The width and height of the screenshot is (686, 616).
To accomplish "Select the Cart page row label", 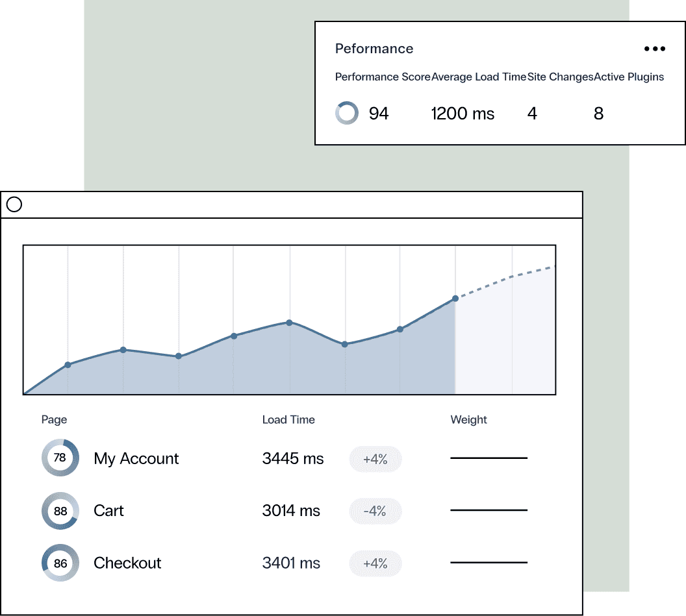I will point(108,511).
